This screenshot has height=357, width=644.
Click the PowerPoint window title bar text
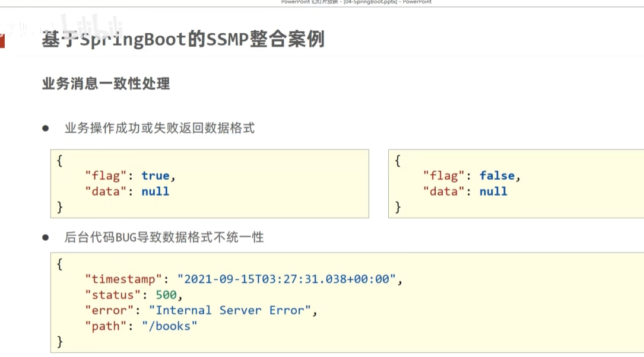coord(356,2)
